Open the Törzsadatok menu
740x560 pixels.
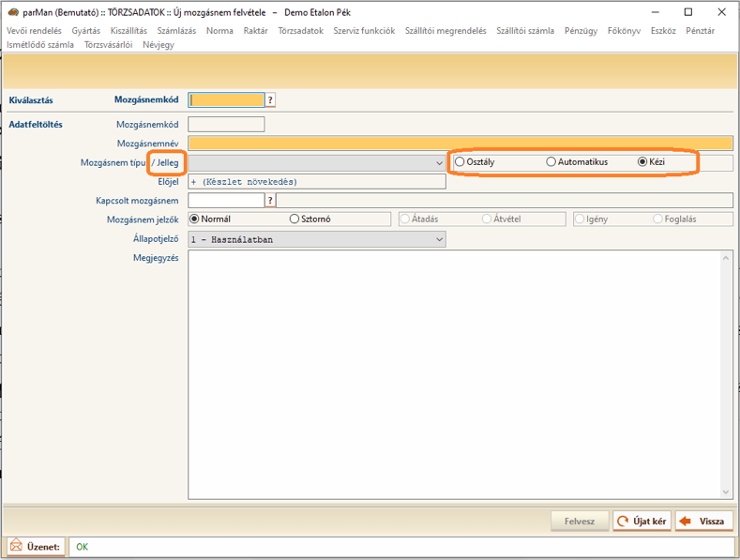pos(301,31)
